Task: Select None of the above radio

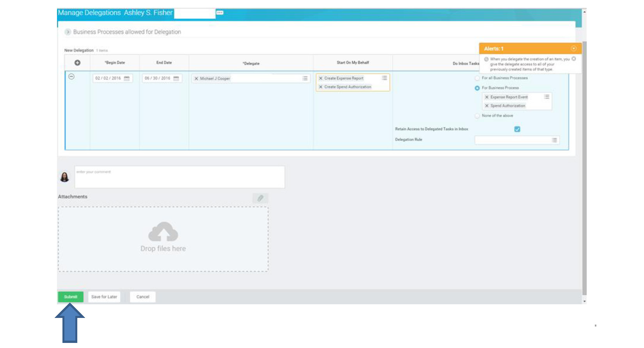Action: click(x=477, y=116)
